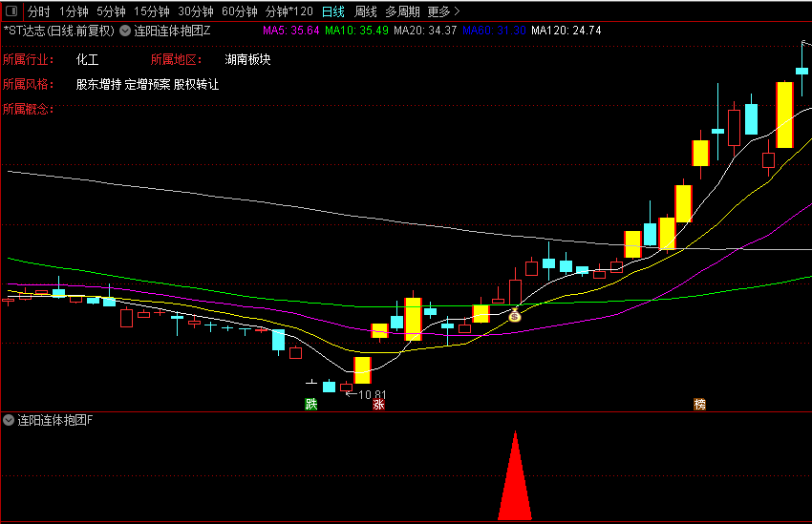Click the 所属地区 label
This screenshot has height=524, width=812.
pyautogui.click(x=176, y=59)
